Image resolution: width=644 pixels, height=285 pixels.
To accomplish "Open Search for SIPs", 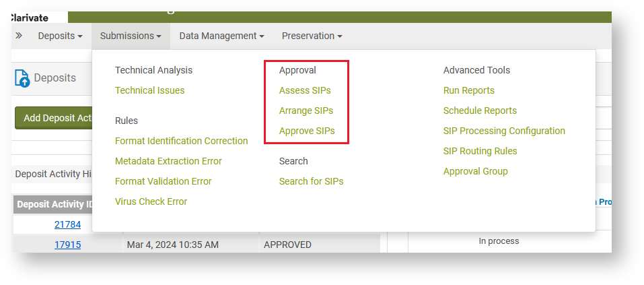I will coord(311,181).
